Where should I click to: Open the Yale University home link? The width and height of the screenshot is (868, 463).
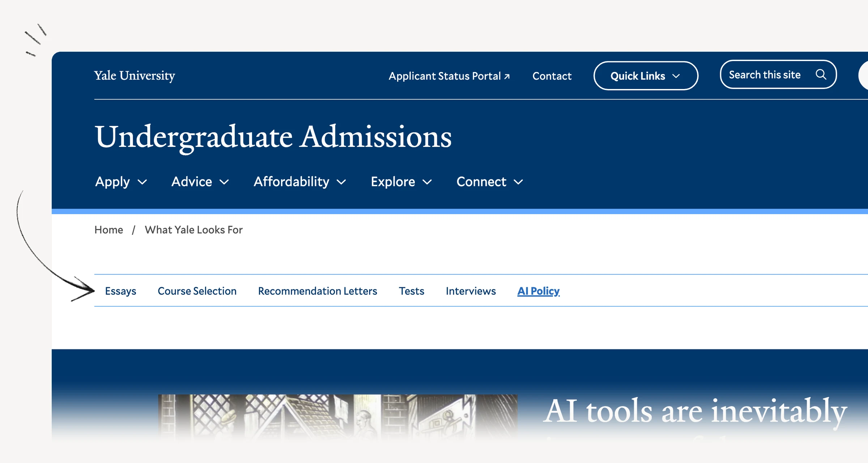coord(135,76)
